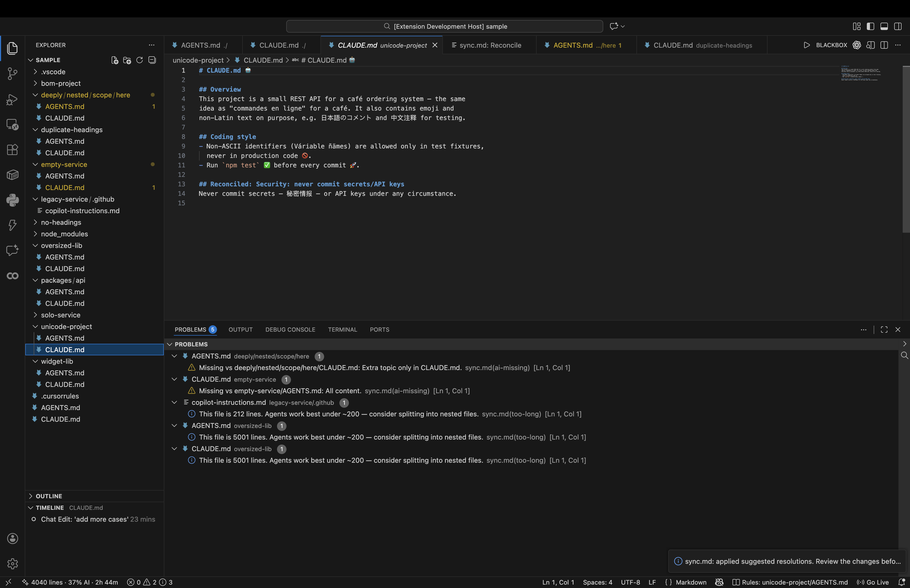Toggle the secondary side bar
This screenshot has height=588, width=910.
tap(898, 26)
